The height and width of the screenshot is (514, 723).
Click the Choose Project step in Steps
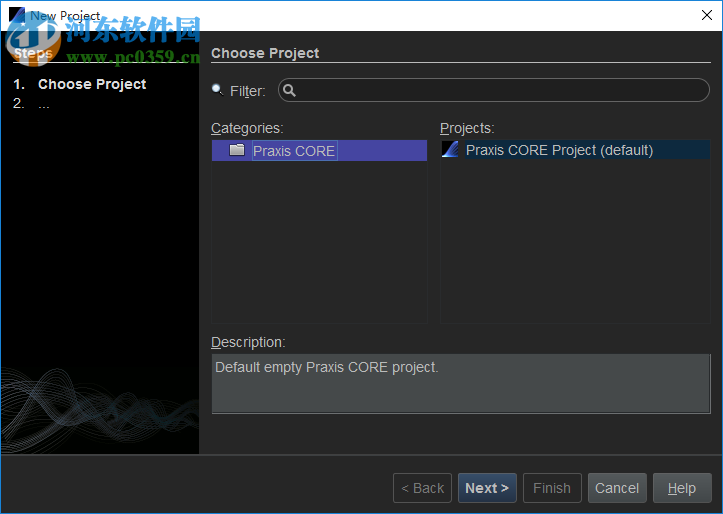(92, 84)
